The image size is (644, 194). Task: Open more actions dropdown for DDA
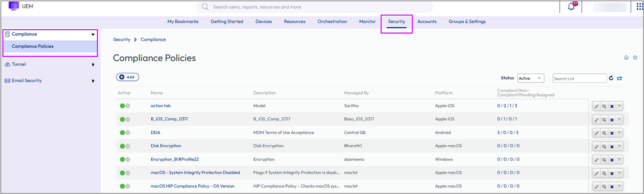tap(619, 133)
